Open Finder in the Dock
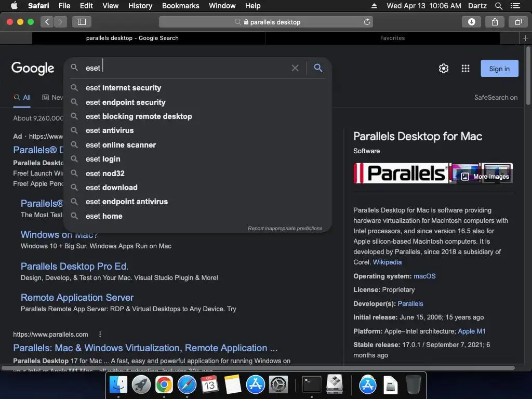 point(118,384)
